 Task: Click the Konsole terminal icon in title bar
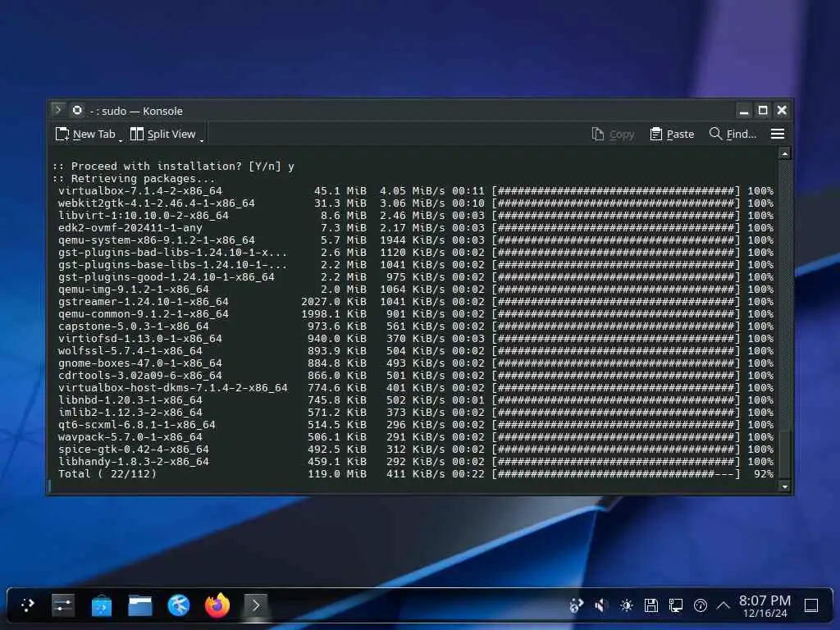(x=58, y=111)
